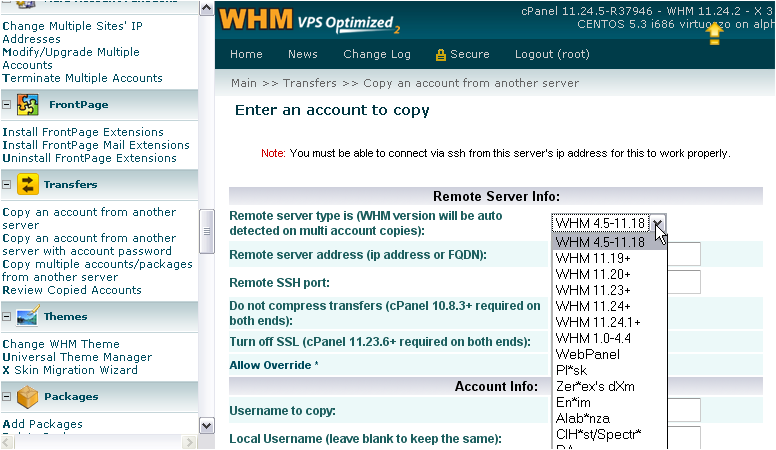Open X Skin Migration Wizard
The height and width of the screenshot is (450, 776).
[70, 370]
